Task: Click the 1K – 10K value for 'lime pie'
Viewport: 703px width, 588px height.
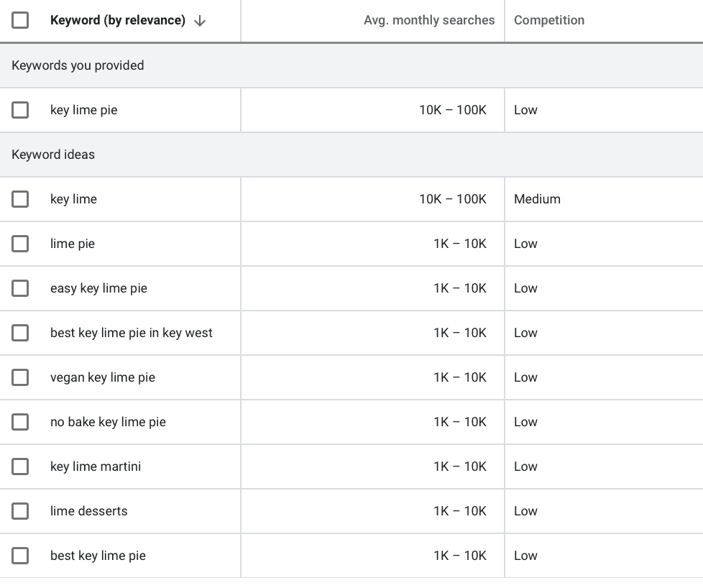Action: 460,244
